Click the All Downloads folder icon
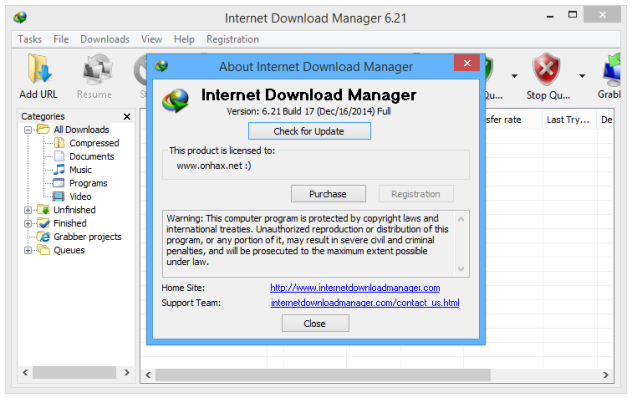The width and height of the screenshot is (632, 398). click(43, 129)
